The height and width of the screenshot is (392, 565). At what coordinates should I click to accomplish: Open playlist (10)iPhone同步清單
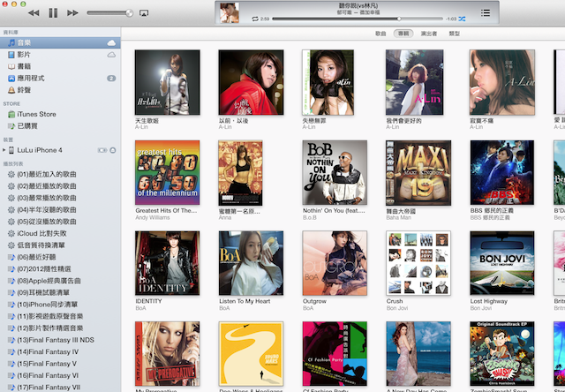[60, 305]
